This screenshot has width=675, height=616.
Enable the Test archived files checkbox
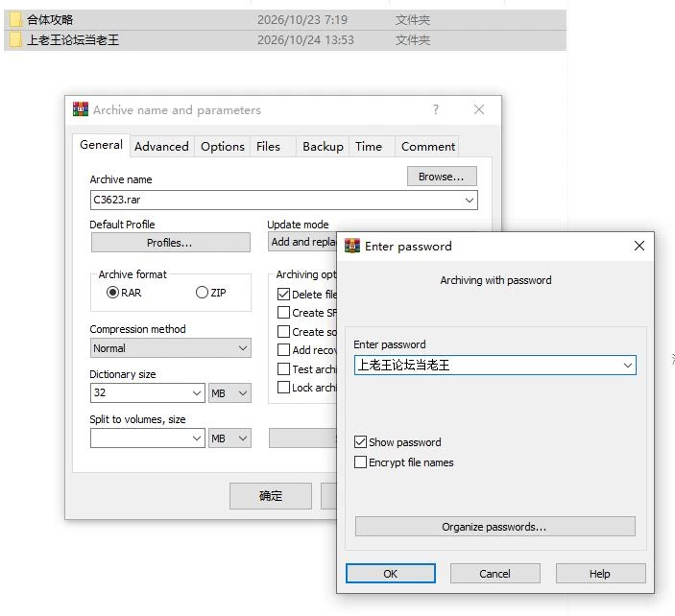point(283,369)
